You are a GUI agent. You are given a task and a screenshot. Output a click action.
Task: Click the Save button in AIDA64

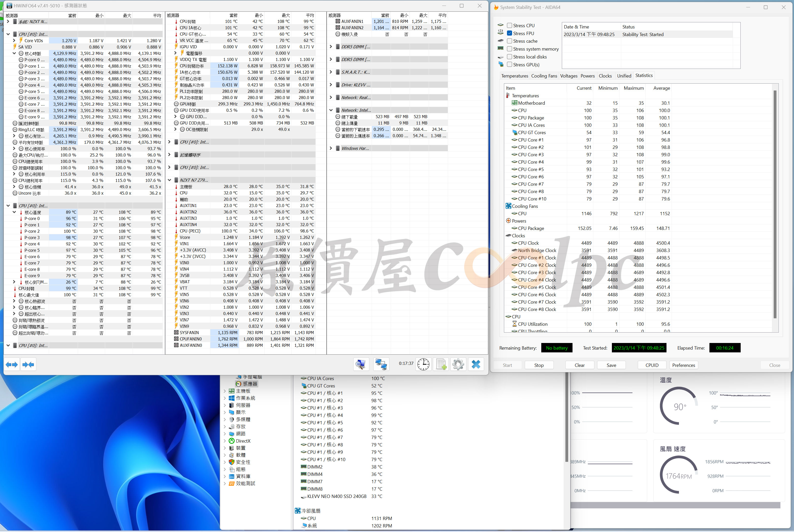612,365
